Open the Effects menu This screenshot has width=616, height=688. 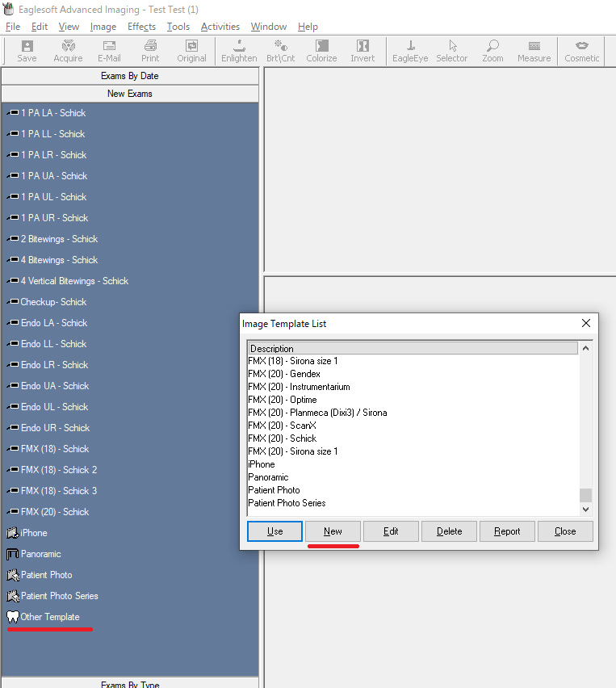coord(141,27)
